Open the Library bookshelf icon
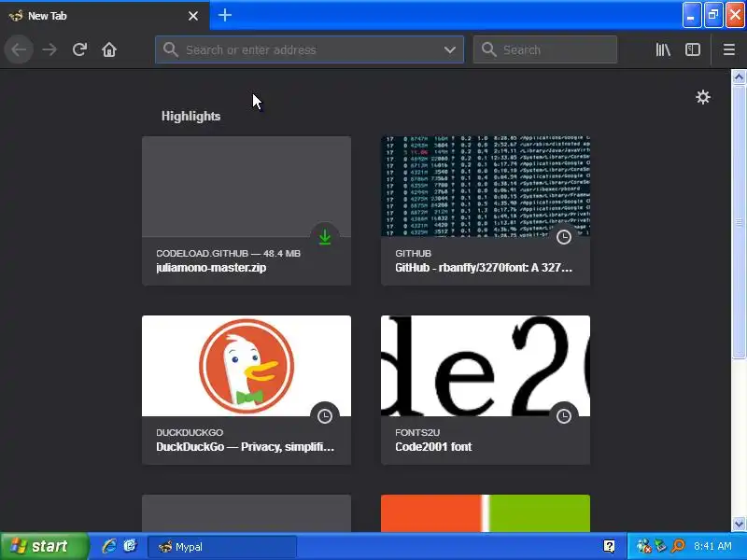The height and width of the screenshot is (560, 747). coord(663,49)
